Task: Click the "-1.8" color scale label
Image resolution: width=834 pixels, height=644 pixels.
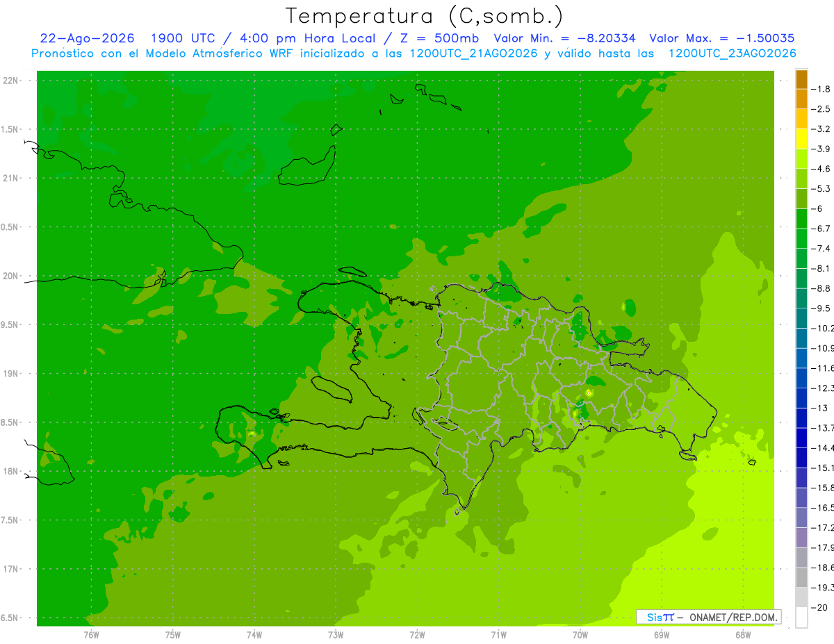Action: pos(821,89)
